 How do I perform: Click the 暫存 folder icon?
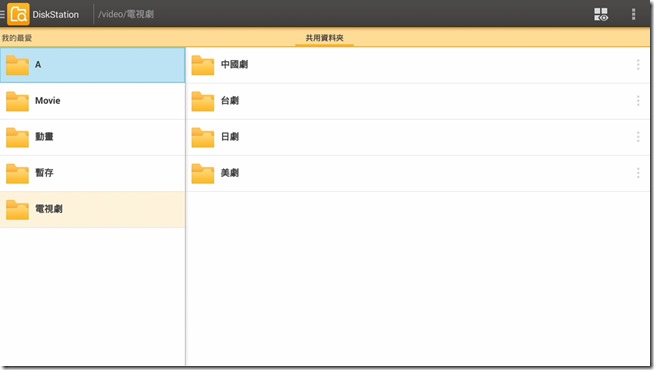tap(18, 174)
